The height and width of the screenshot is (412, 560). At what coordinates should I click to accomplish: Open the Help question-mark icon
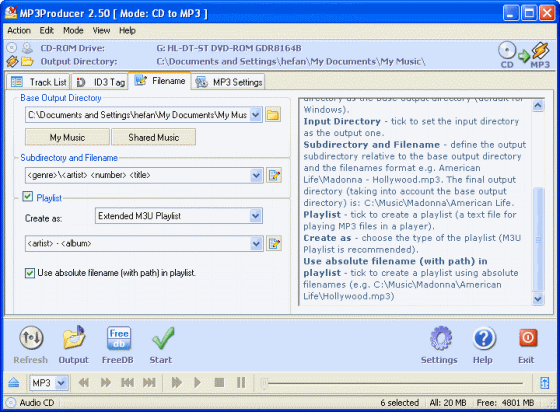[484, 338]
